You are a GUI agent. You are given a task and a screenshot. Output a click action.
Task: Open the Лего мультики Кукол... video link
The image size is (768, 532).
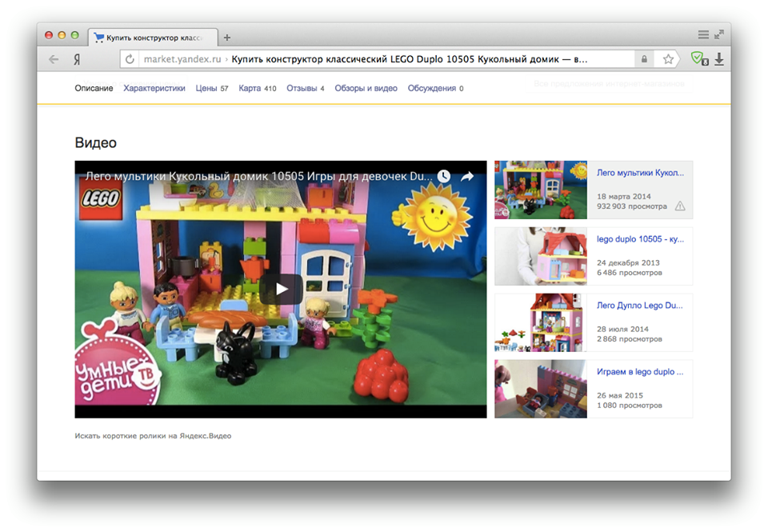[x=640, y=173]
